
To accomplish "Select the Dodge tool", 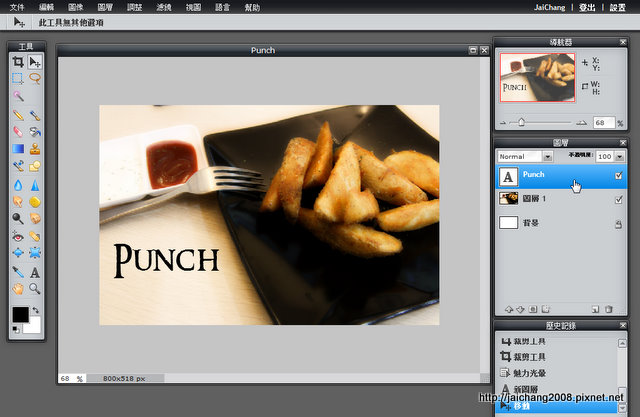I will [x=18, y=218].
